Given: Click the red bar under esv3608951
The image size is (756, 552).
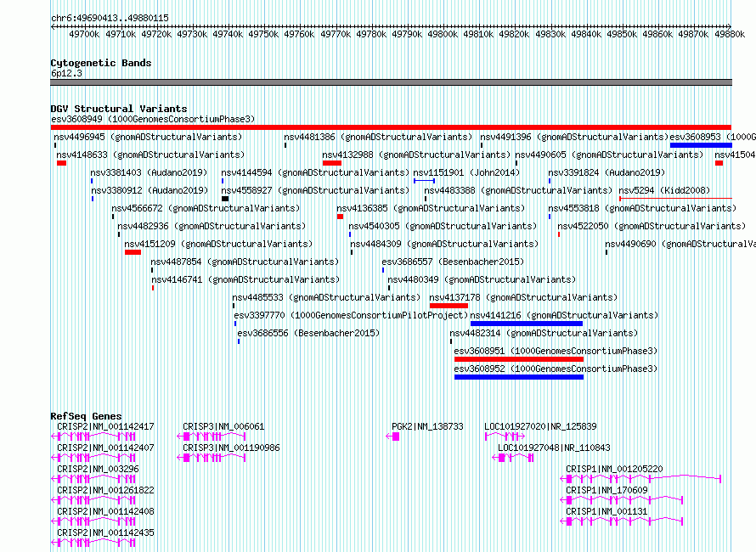Looking at the screenshot, I should 519,359.
